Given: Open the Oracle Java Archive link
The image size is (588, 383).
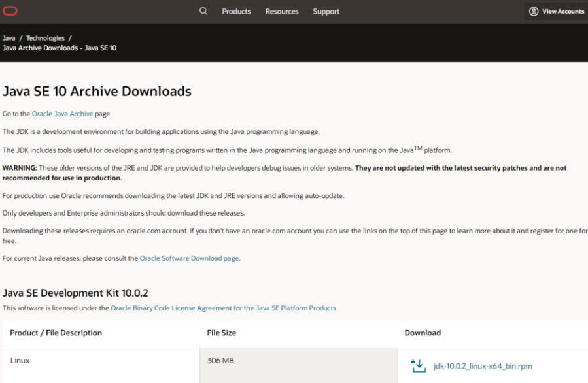Looking at the screenshot, I should click(63, 114).
